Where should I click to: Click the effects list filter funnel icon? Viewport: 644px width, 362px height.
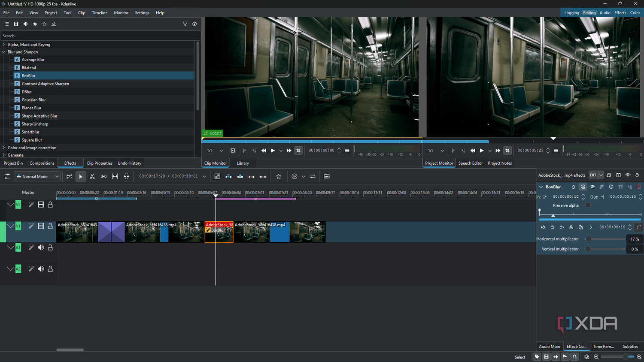click(185, 24)
